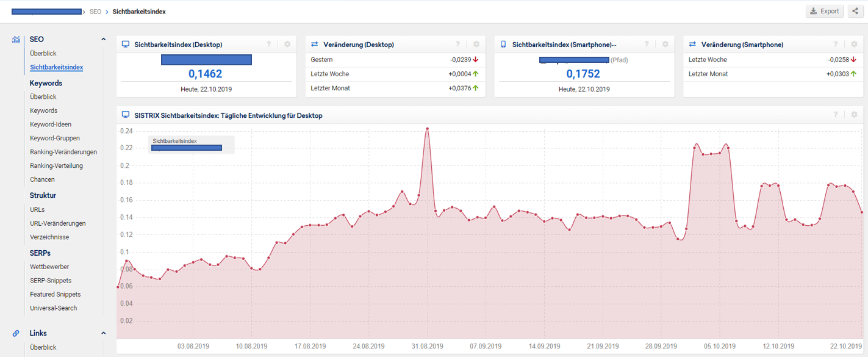Click the 31.08.2019 peak point on chart
This screenshot has width=868, height=357.
point(427,129)
